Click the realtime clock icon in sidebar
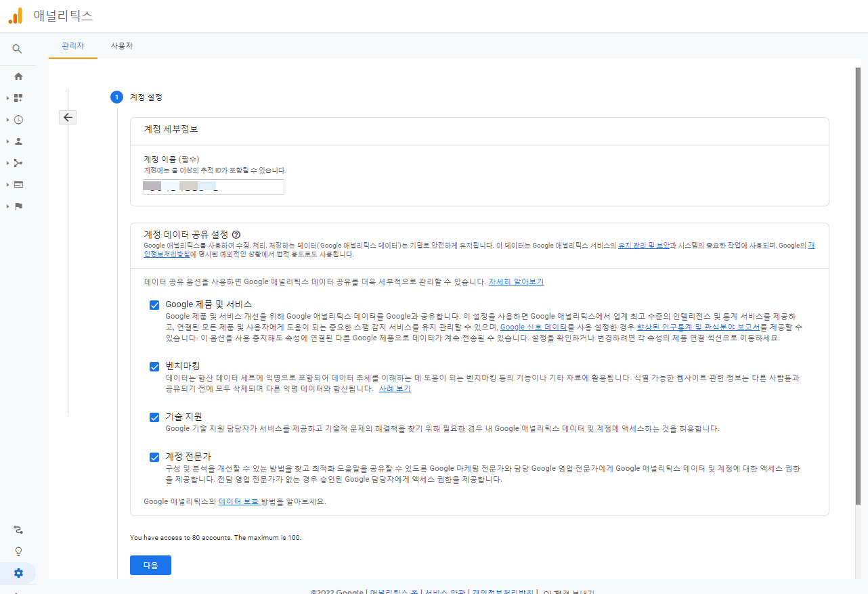The image size is (868, 594). (x=18, y=119)
